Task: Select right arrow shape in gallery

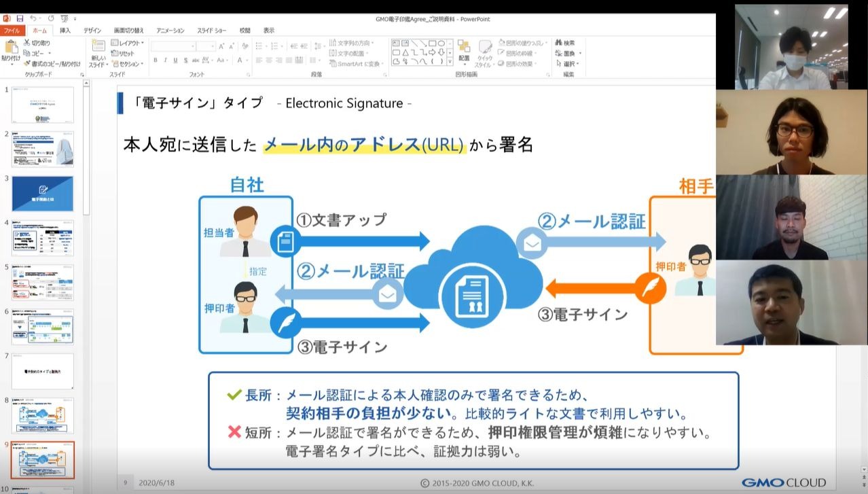Action: coord(432,52)
